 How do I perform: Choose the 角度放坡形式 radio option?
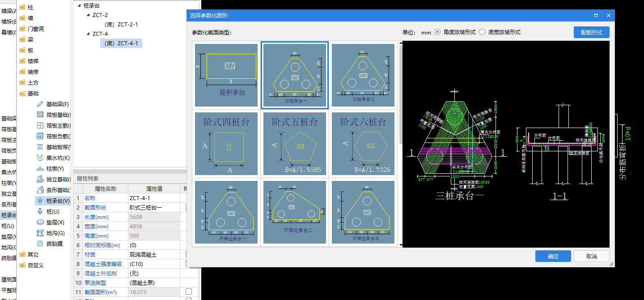coord(437,32)
